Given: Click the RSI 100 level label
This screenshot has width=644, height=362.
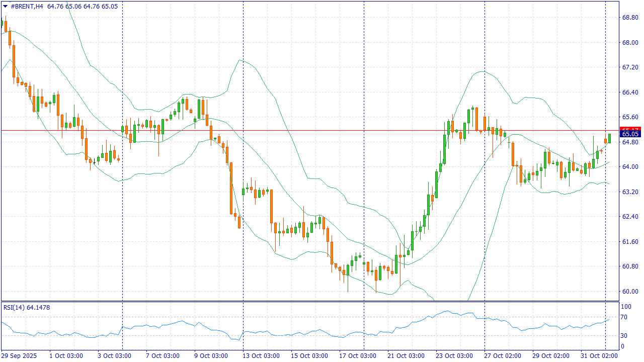Looking at the screenshot, I should click(626, 307).
